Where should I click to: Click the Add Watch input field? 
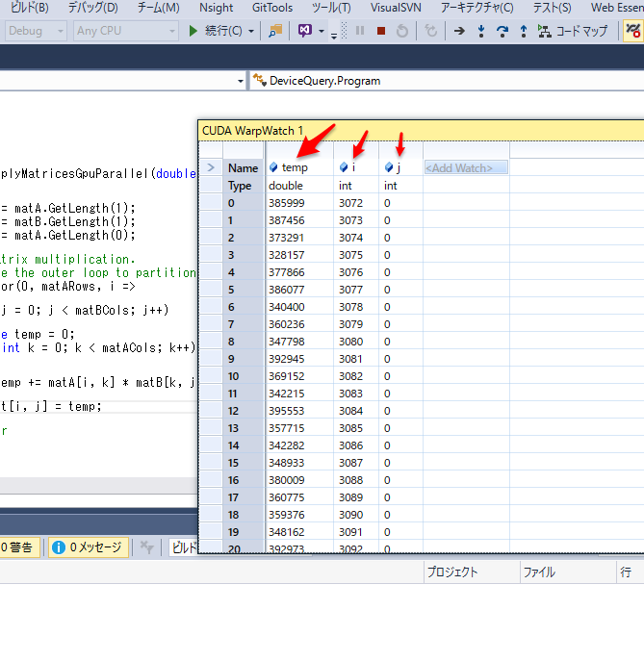click(x=466, y=167)
